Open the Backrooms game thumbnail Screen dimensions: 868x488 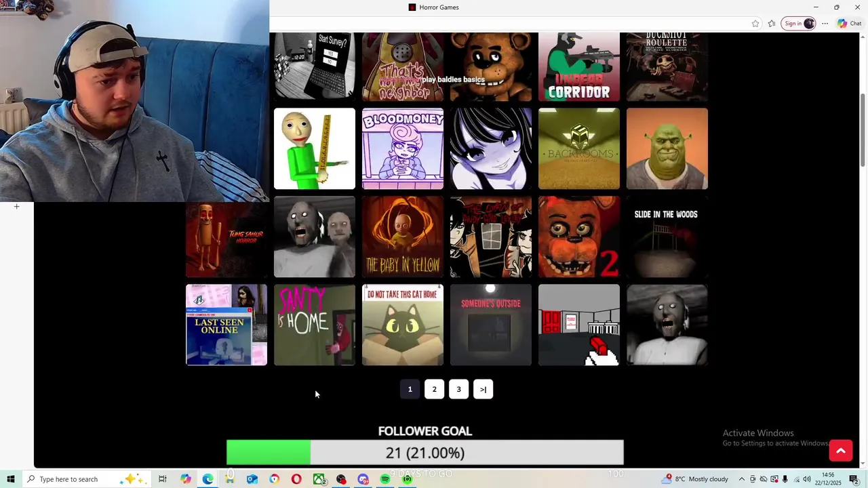tap(579, 148)
